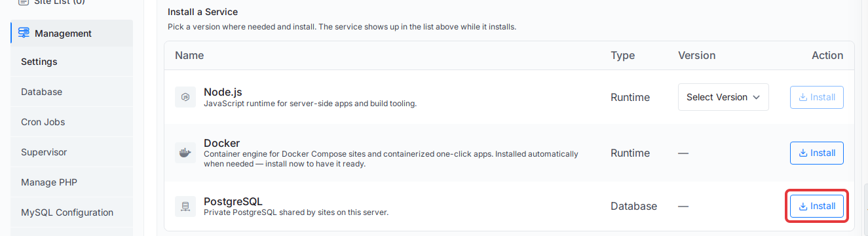Image resolution: width=868 pixels, height=236 pixels.
Task: Open MySQL Configuration page
Action: click(x=72, y=212)
